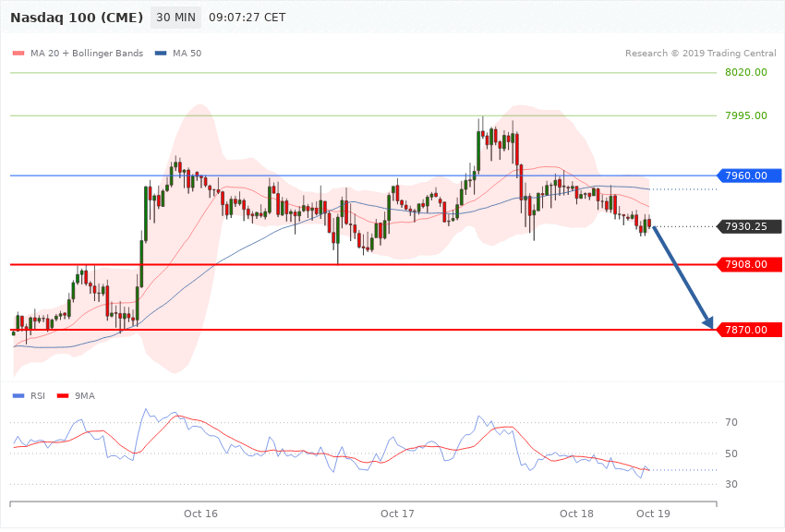The height and width of the screenshot is (532, 785).
Task: Click the blue 7960.00 pivot price tag
Action: pyautogui.click(x=750, y=175)
